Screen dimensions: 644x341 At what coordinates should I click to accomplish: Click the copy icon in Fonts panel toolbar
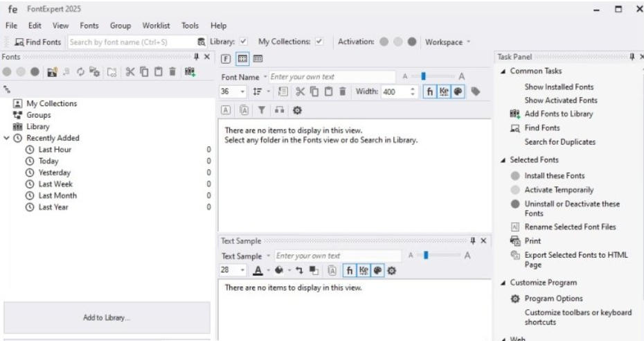pos(144,72)
